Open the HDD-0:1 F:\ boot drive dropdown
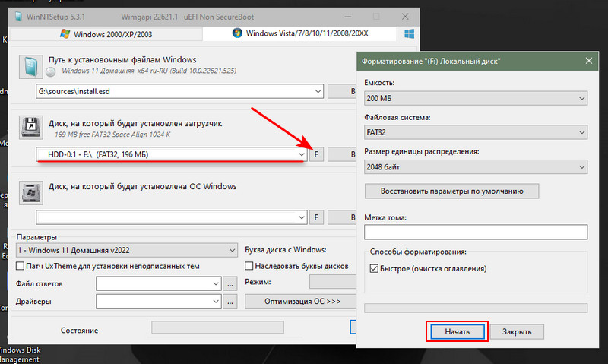 (301, 154)
